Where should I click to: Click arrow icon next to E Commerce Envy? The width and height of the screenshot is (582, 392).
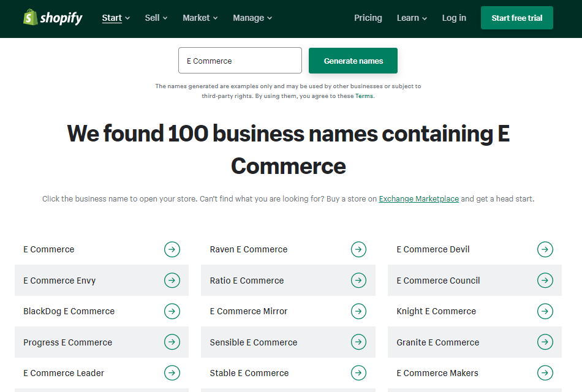[172, 281]
